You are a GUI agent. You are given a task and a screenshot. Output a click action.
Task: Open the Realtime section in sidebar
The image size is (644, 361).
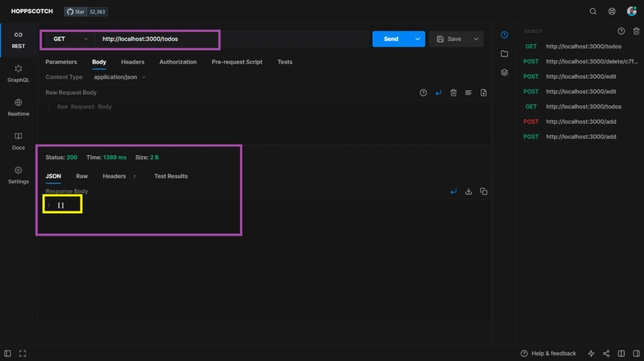click(x=19, y=108)
